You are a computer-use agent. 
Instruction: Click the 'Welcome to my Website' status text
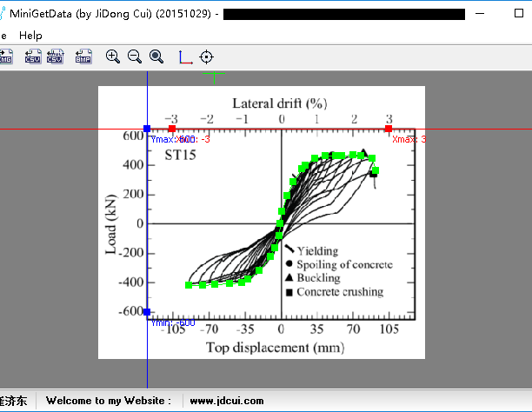(108, 401)
